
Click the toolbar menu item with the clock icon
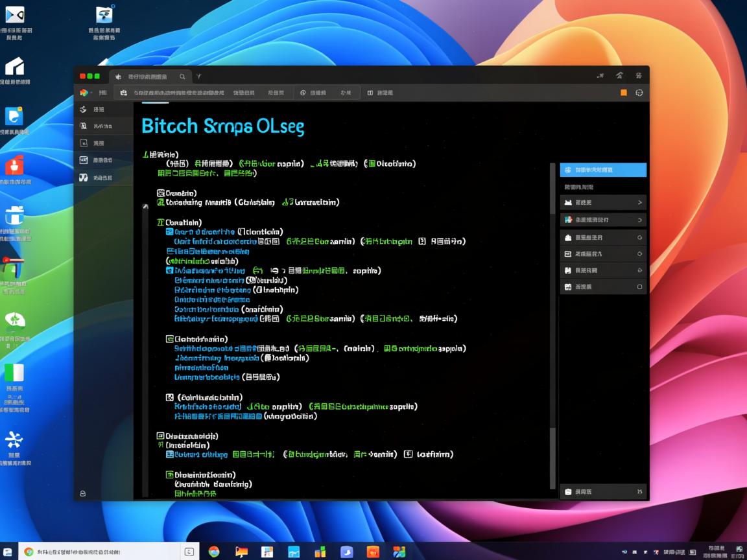tap(313, 93)
